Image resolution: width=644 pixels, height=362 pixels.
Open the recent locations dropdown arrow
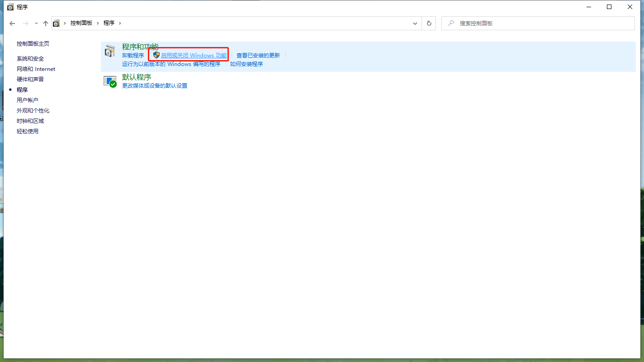(x=36, y=24)
